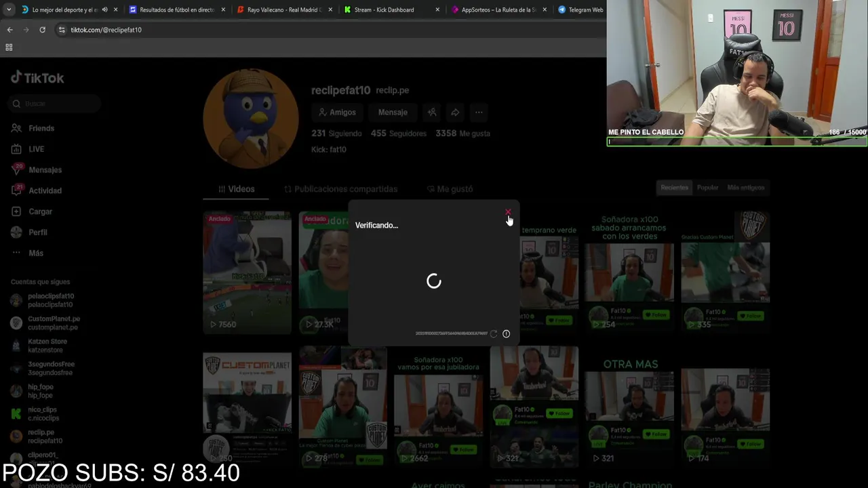Switch to Resultados de fútbol tab
Image resolution: width=868 pixels, height=488 pixels.
(176, 9)
